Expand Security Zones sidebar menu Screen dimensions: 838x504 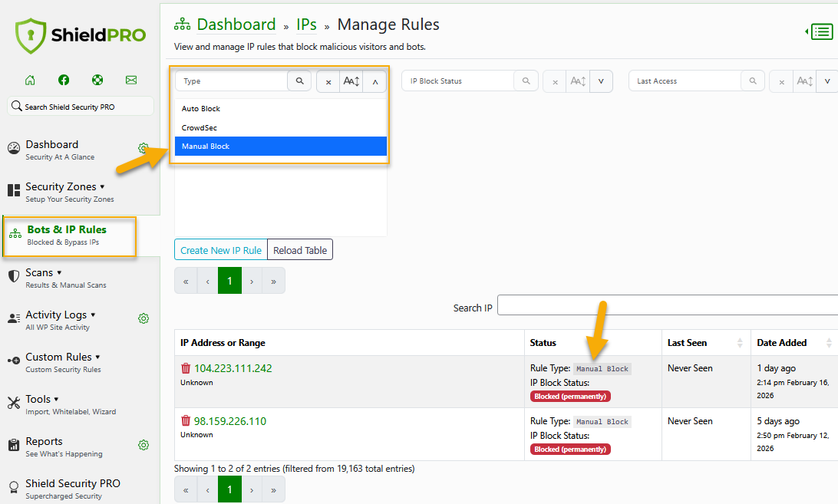(x=65, y=192)
